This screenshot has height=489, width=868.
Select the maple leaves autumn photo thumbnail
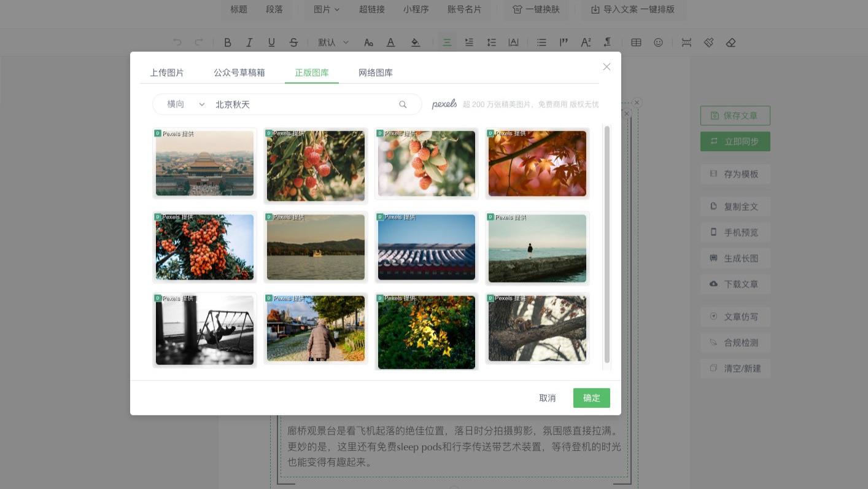537,163
